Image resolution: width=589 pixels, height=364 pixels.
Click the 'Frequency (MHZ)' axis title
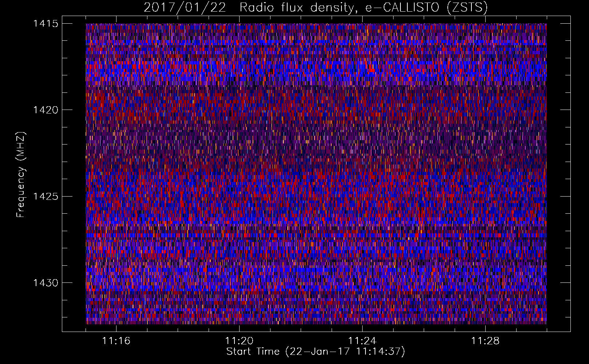[x=21, y=174]
